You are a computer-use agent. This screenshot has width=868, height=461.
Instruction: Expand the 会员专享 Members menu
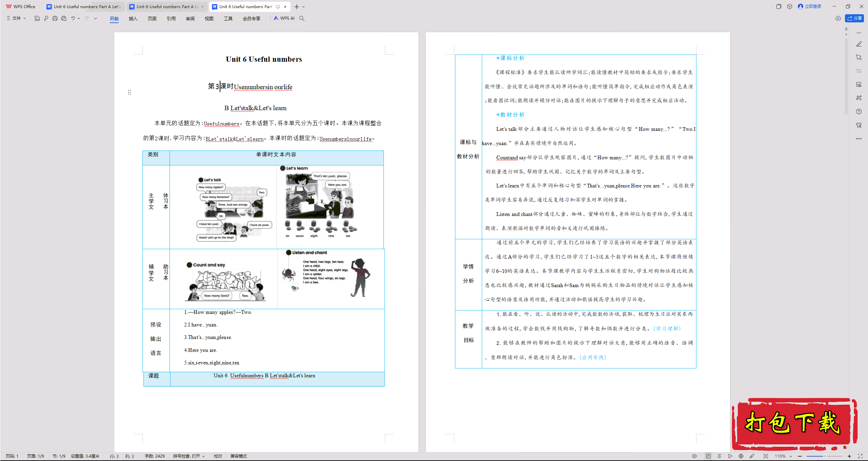coord(250,18)
